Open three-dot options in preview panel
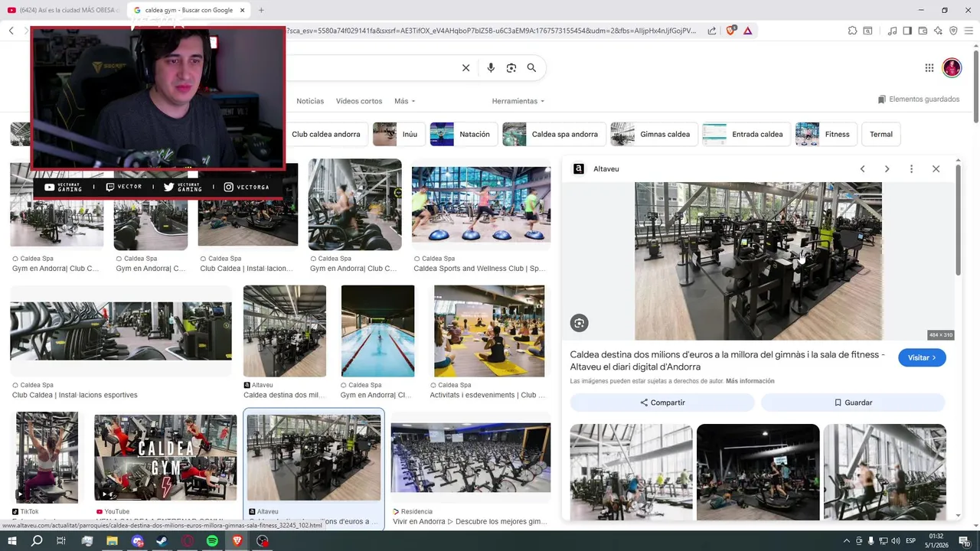This screenshot has width=980, height=551. tap(911, 169)
